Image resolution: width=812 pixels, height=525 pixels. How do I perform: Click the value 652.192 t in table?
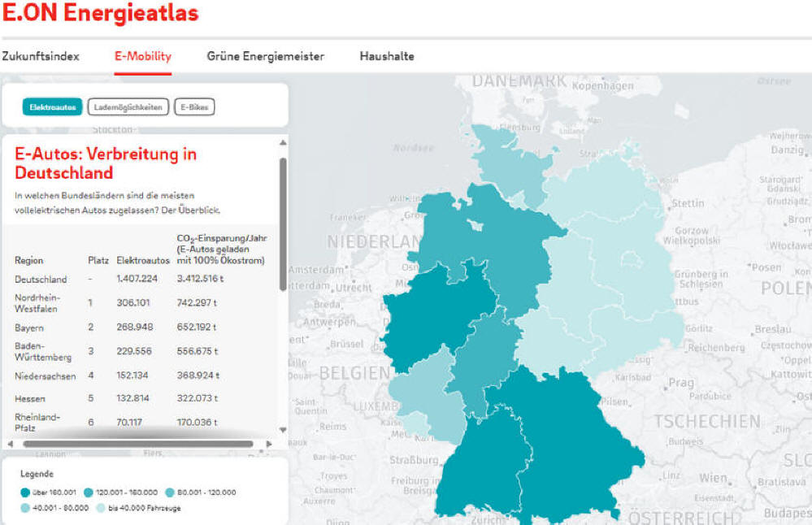tap(197, 328)
